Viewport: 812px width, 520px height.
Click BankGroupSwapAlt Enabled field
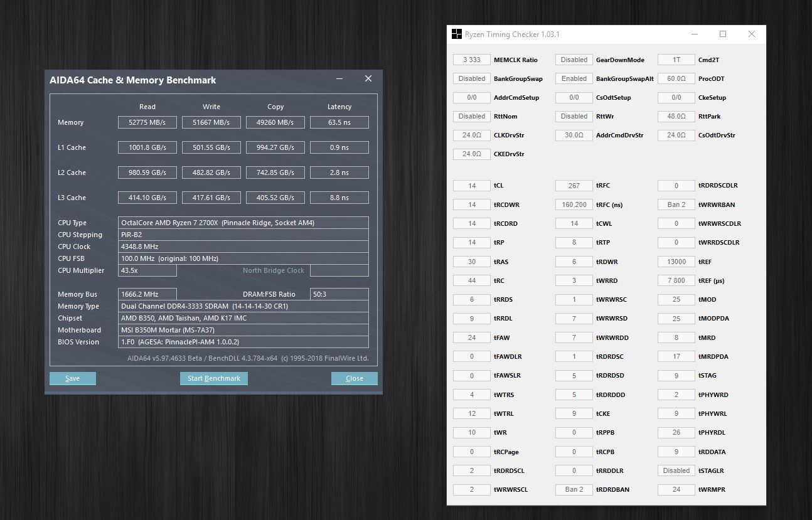pos(574,78)
